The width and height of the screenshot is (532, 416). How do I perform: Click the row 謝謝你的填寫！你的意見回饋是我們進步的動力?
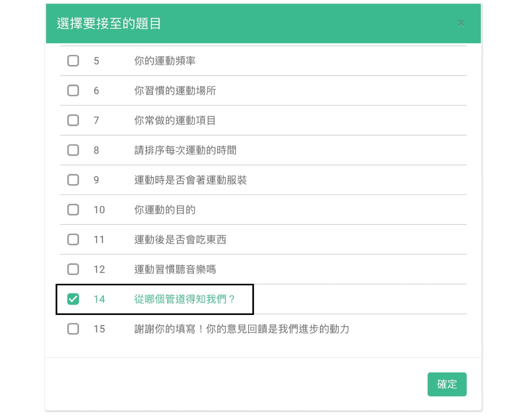click(263, 329)
